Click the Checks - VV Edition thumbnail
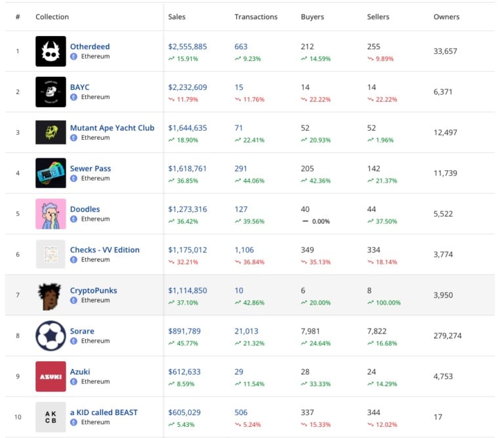This screenshot has width=504, height=438. [x=51, y=255]
